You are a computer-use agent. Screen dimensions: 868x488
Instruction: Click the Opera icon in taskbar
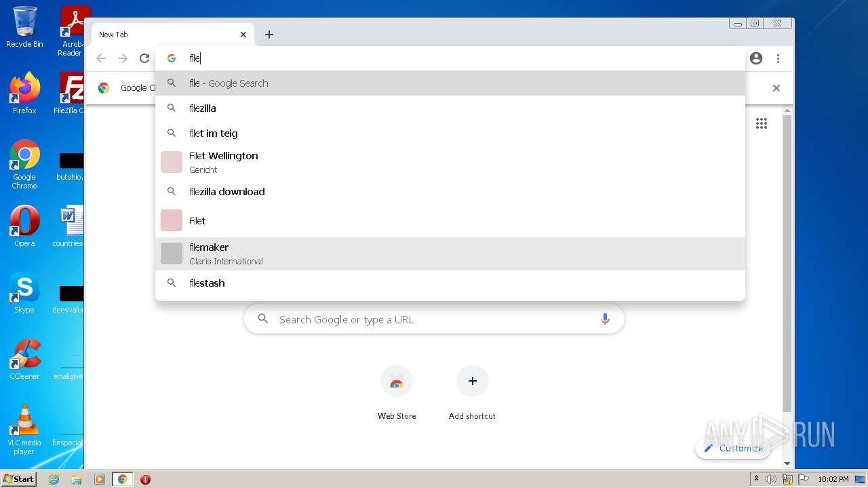[x=145, y=479]
